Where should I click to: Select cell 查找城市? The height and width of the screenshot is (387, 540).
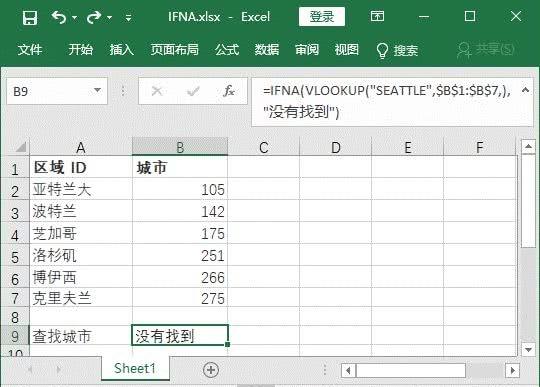(81, 336)
